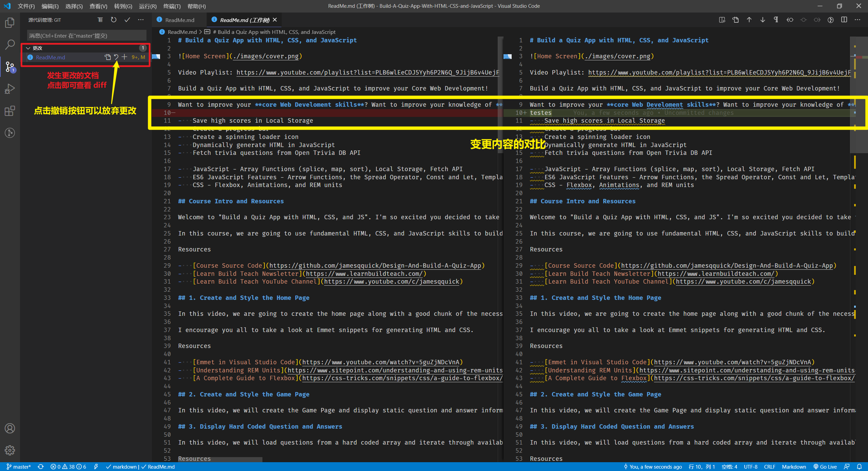Screen dimensions: 868x471
Task: Open the Explorer view in activity bar
Action: pyautogui.click(x=10, y=23)
